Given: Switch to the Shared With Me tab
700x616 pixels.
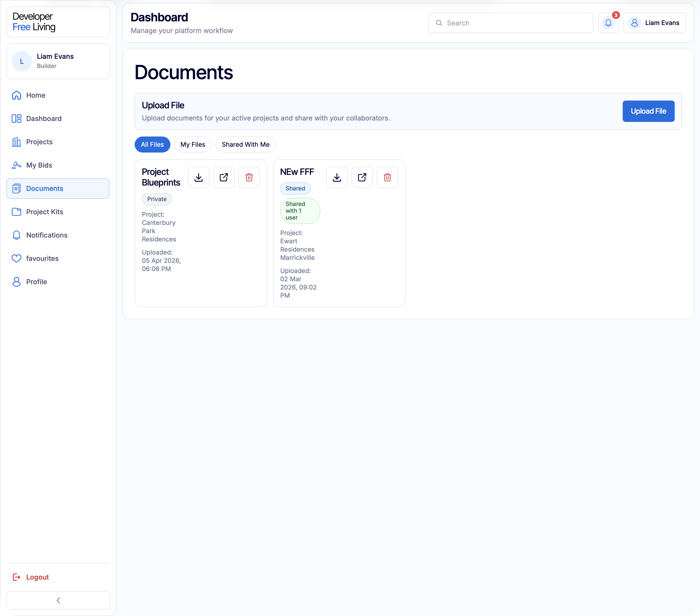Looking at the screenshot, I should tap(245, 145).
